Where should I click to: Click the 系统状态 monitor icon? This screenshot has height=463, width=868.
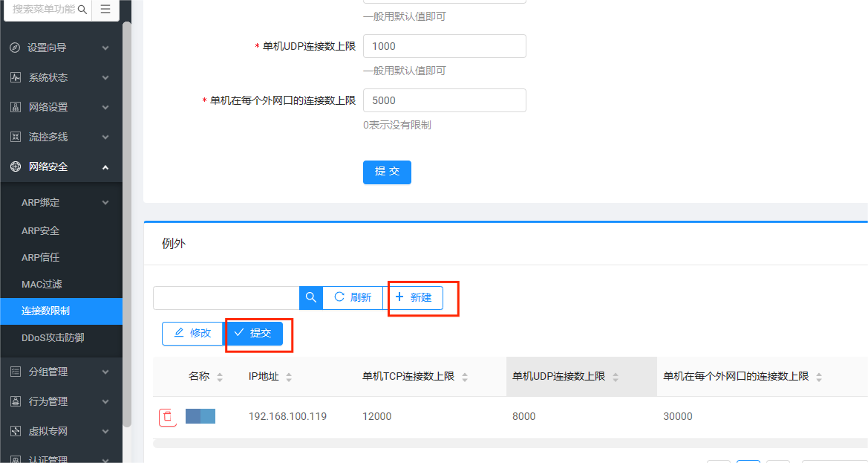coord(15,77)
